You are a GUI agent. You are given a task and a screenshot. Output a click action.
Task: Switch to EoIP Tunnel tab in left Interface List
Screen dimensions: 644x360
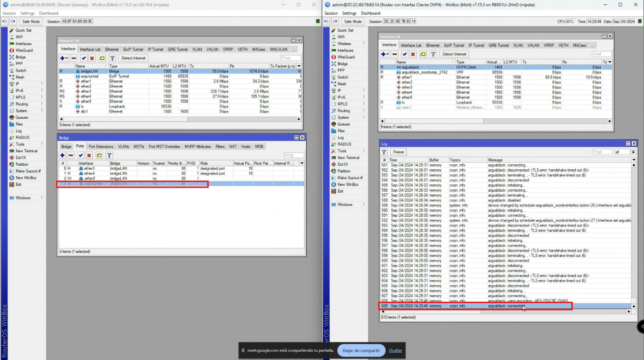coord(133,49)
